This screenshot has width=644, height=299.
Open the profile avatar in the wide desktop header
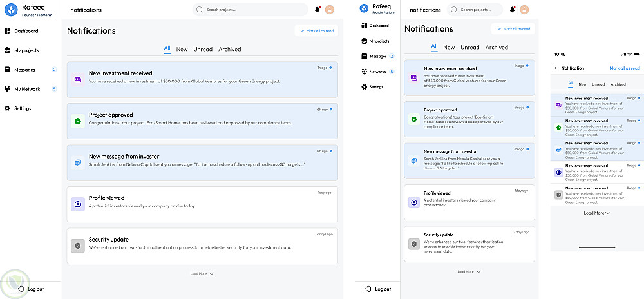(330, 10)
